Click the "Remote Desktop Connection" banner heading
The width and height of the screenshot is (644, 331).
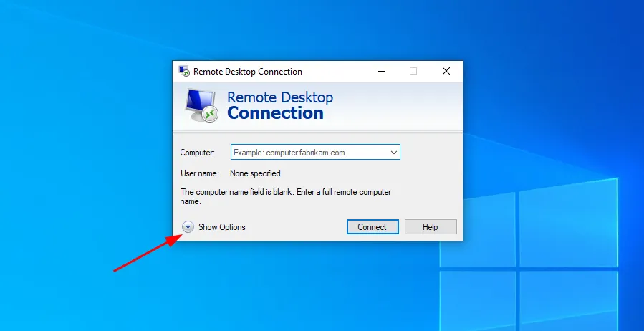[279, 105]
